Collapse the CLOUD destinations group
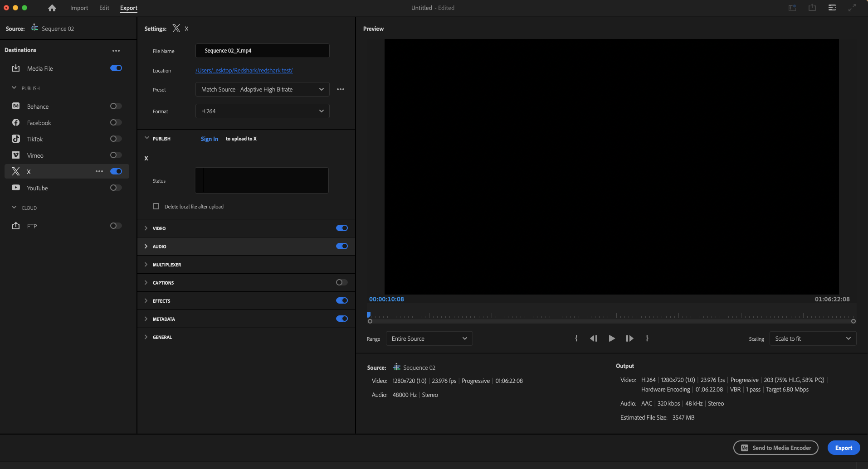The height and width of the screenshot is (469, 868). (14, 208)
